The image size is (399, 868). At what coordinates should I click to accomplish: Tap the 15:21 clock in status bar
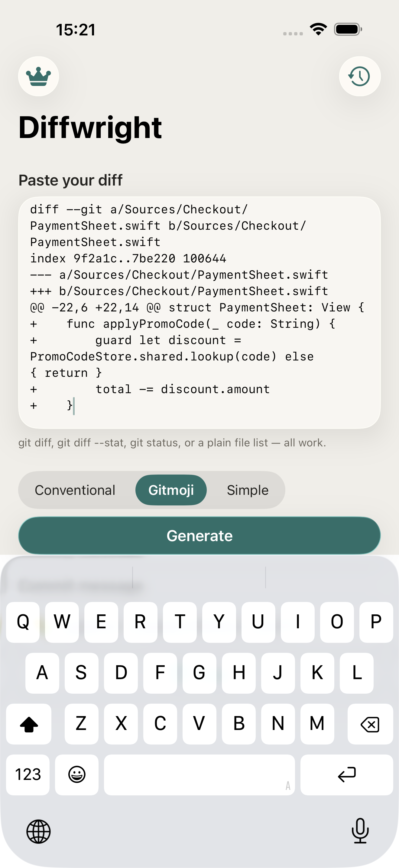tap(76, 30)
